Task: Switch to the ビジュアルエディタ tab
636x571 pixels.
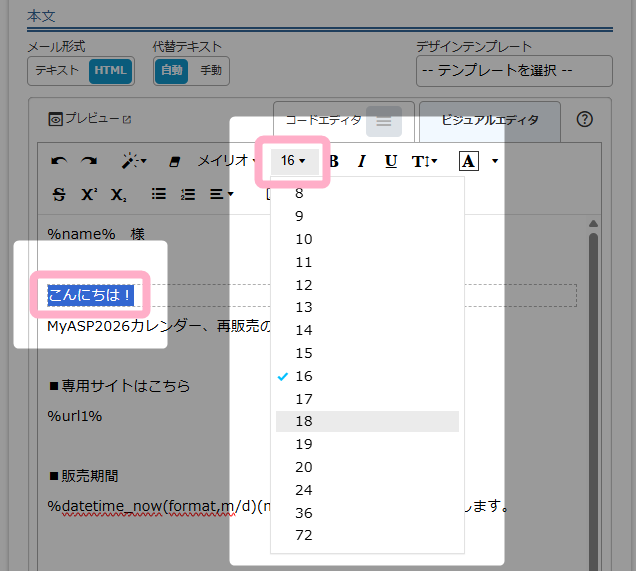Action: click(x=489, y=119)
